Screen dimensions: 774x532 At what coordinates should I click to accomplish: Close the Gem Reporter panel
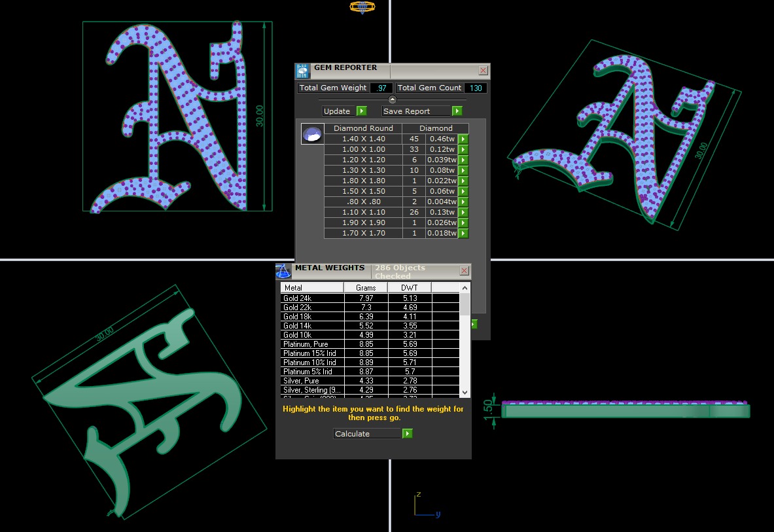pyautogui.click(x=483, y=71)
